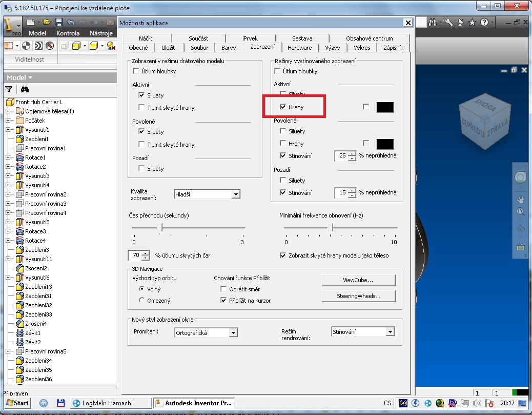Open the Náčrt tab
The image size is (532, 415).
point(145,38)
